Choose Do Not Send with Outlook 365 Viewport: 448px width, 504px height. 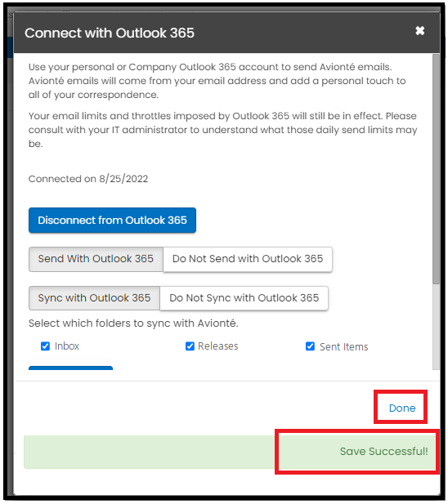pyautogui.click(x=248, y=259)
